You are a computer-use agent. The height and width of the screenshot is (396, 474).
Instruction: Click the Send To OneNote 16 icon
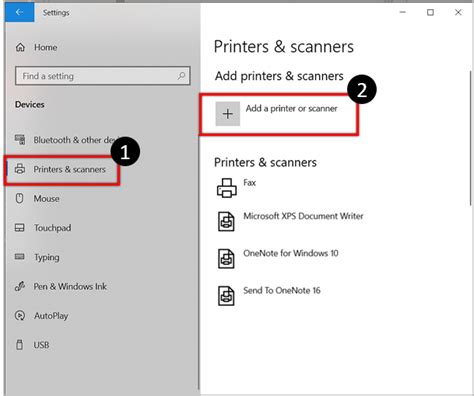pyautogui.click(x=226, y=296)
